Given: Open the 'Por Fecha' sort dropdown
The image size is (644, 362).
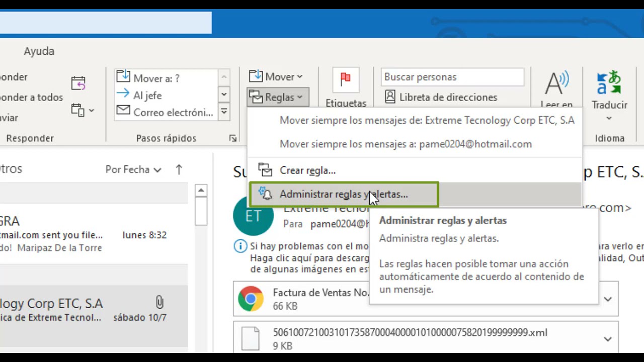Looking at the screenshot, I should pyautogui.click(x=133, y=169).
